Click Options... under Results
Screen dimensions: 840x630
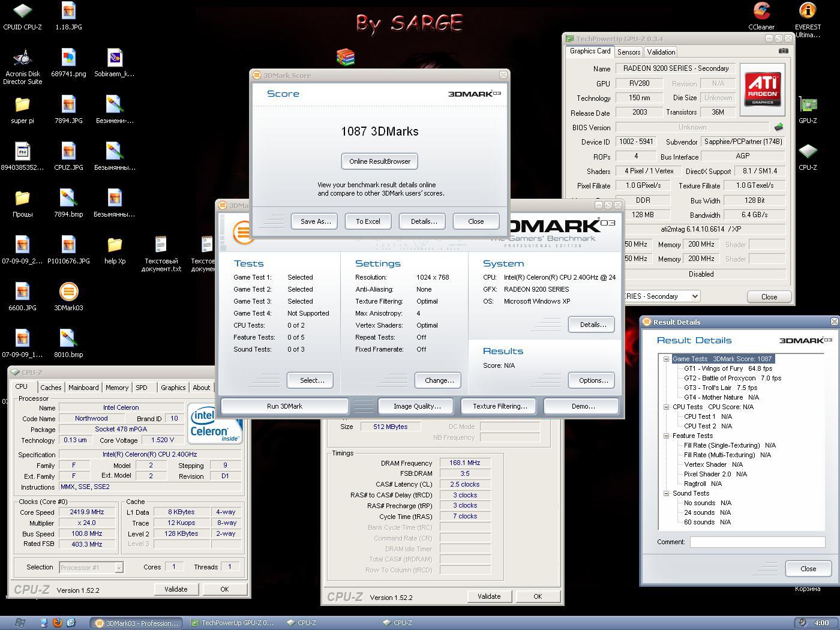coord(592,380)
